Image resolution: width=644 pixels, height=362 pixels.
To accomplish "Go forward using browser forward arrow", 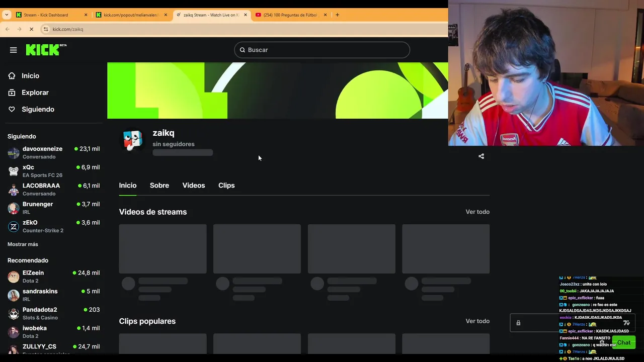I will 19,29.
